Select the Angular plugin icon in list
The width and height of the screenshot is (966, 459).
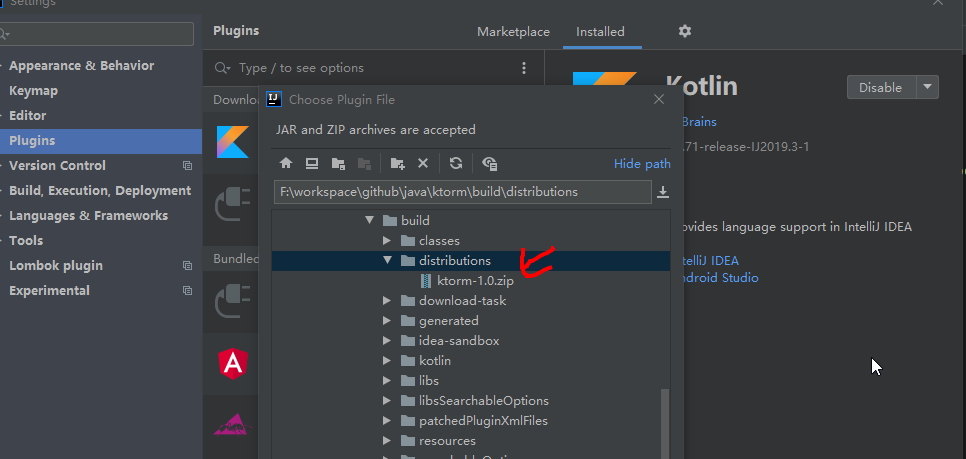(233, 364)
